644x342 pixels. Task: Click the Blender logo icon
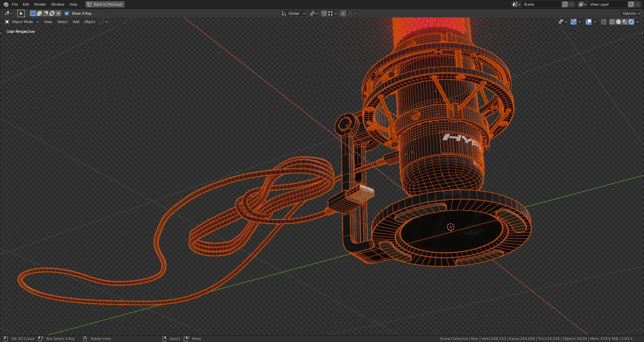6,4
